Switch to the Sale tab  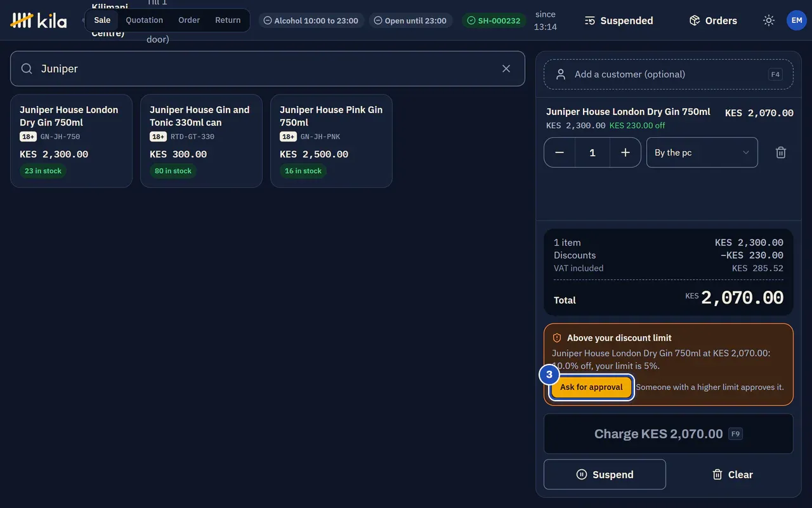pos(102,20)
